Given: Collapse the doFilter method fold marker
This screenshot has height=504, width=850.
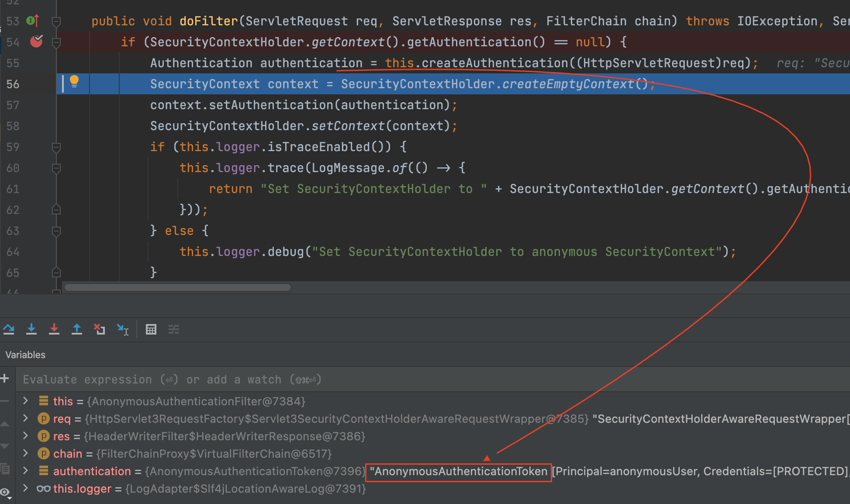Looking at the screenshot, I should tap(56, 21).
